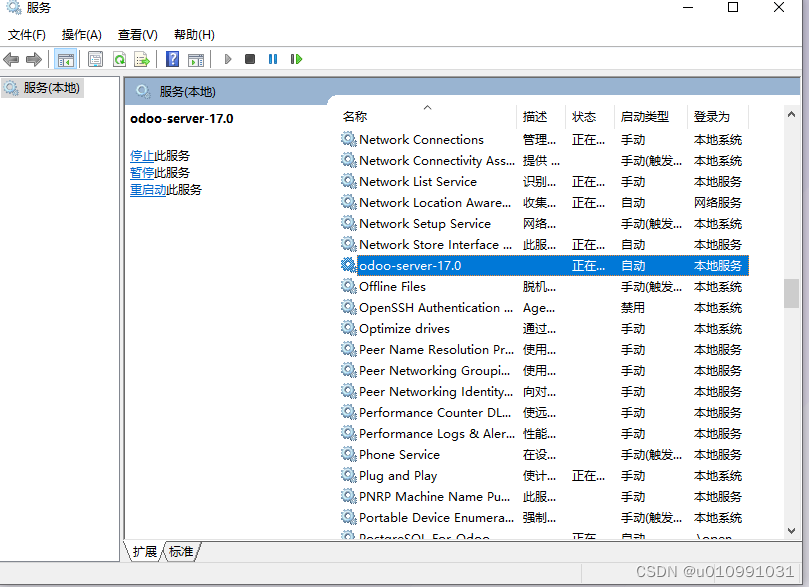
Task: Open the 文件(F) menu
Action: click(27, 35)
